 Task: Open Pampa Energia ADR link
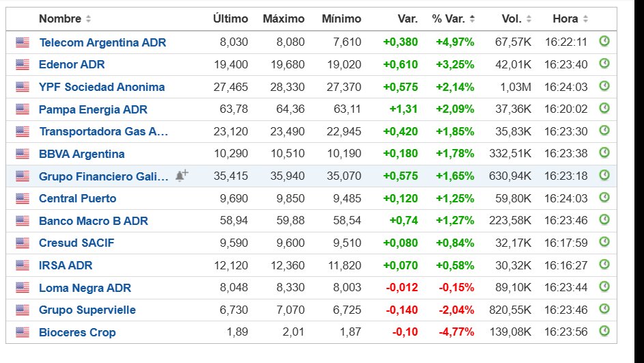pyautogui.click(x=94, y=110)
